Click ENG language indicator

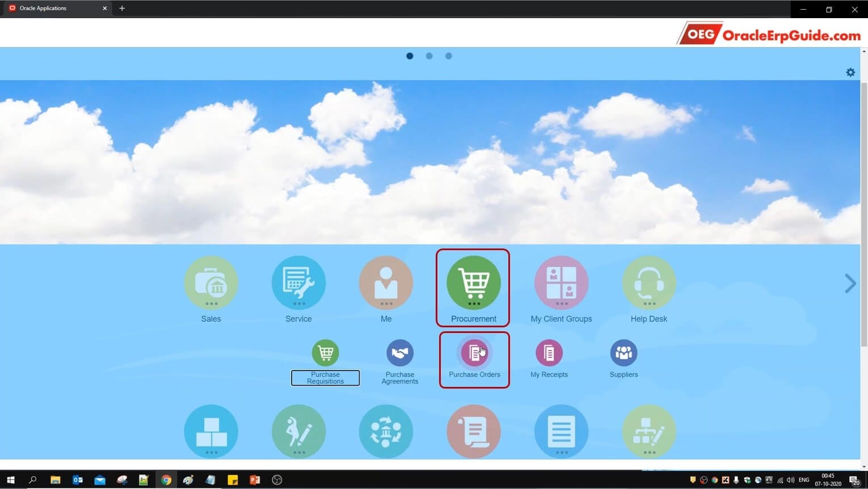(804, 480)
